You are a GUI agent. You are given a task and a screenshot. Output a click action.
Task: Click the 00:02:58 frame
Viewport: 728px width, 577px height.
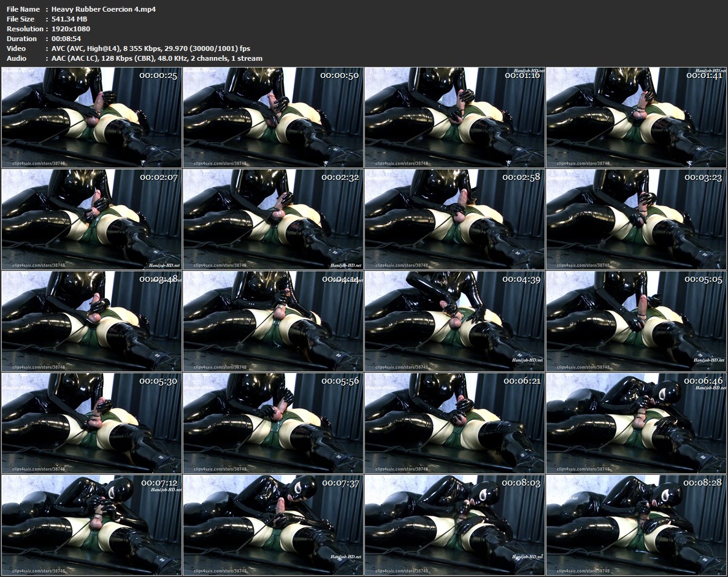[x=454, y=219]
